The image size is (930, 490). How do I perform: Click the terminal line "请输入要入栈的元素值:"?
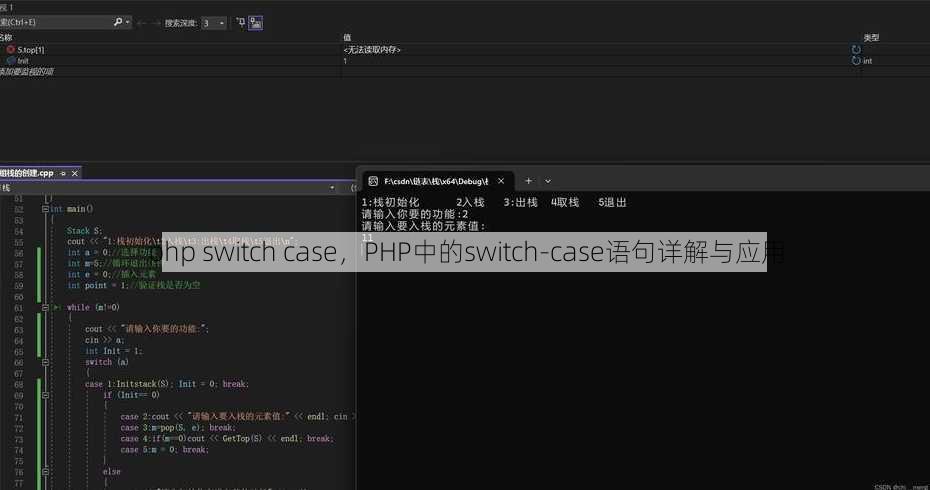coord(423,226)
